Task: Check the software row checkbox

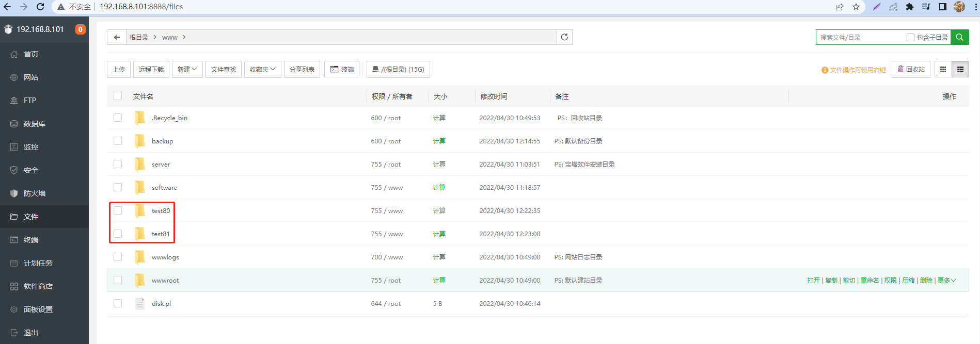Action: coord(118,187)
